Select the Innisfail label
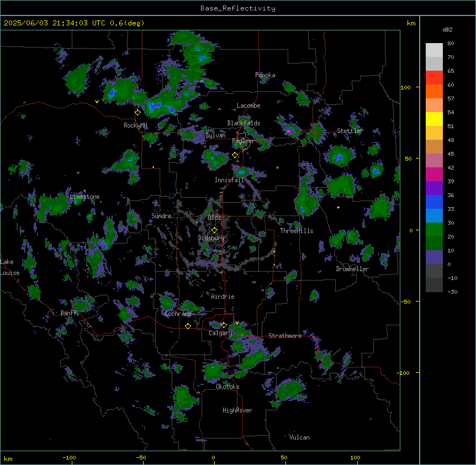Viewport: 476px width, 465px height. click(x=229, y=180)
